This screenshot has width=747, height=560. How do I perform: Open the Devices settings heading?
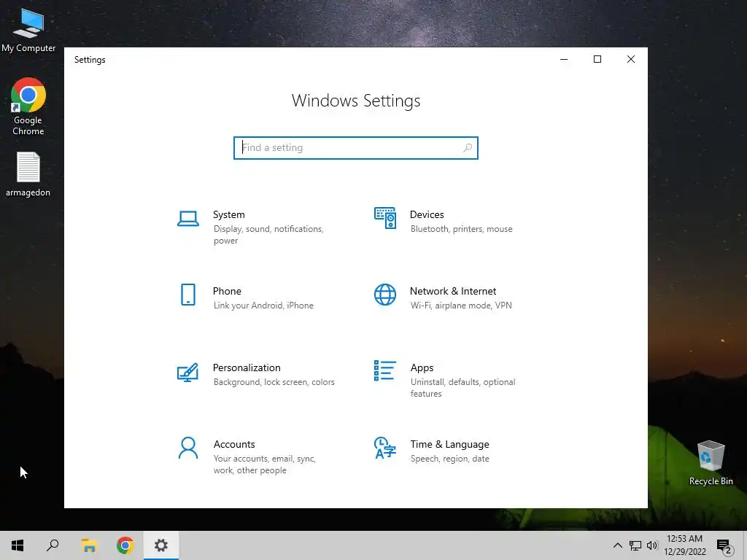pos(427,215)
